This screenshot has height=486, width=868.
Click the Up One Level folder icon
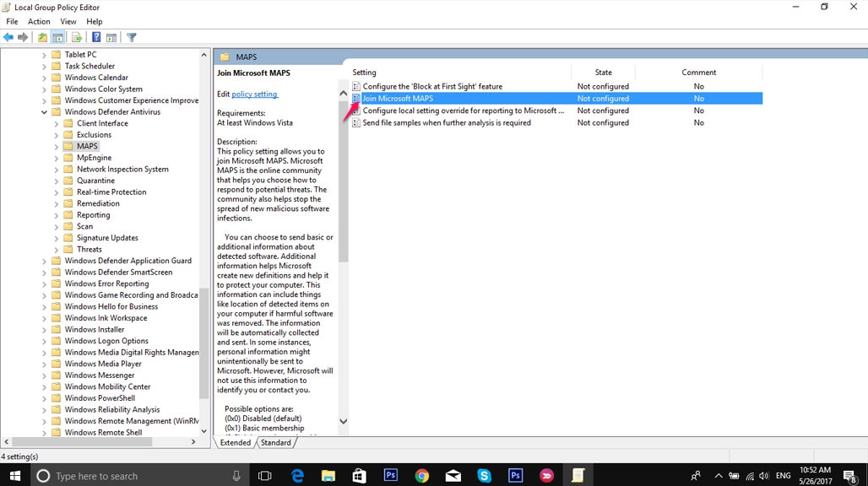(x=43, y=37)
